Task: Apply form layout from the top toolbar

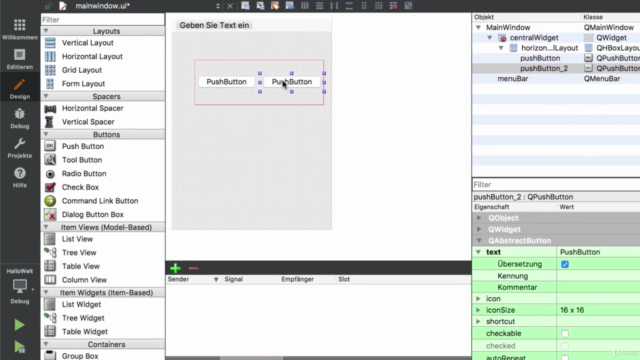Action: click(x=364, y=6)
